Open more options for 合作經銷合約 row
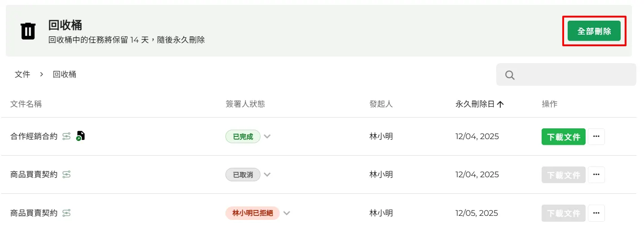The height and width of the screenshot is (232, 644). [x=596, y=136]
